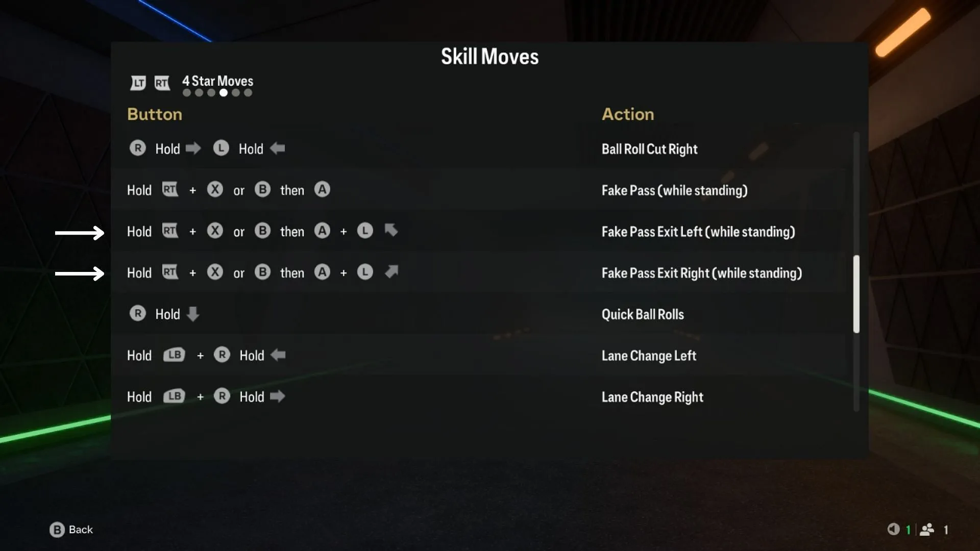Click the L stick icon for Fake Pass Exit Left
The image size is (980, 551).
point(365,232)
